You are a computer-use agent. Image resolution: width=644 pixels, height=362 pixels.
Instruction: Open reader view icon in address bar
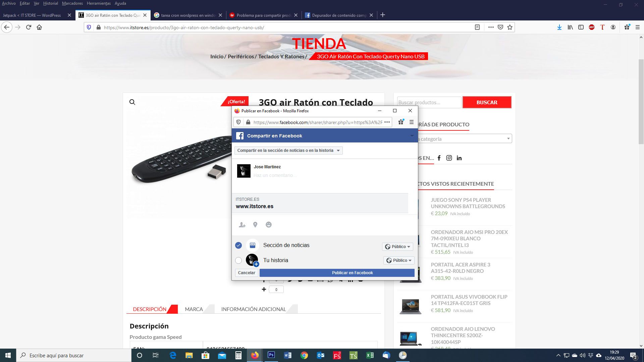(x=477, y=27)
